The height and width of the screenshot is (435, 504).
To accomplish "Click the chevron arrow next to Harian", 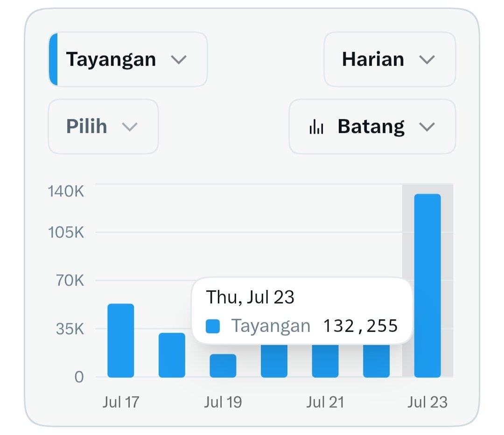I will [427, 60].
